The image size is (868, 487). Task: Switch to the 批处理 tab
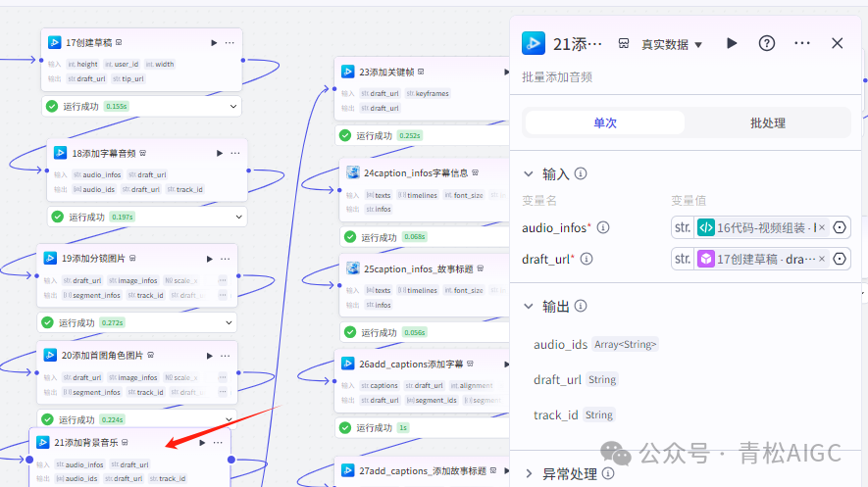click(x=768, y=122)
